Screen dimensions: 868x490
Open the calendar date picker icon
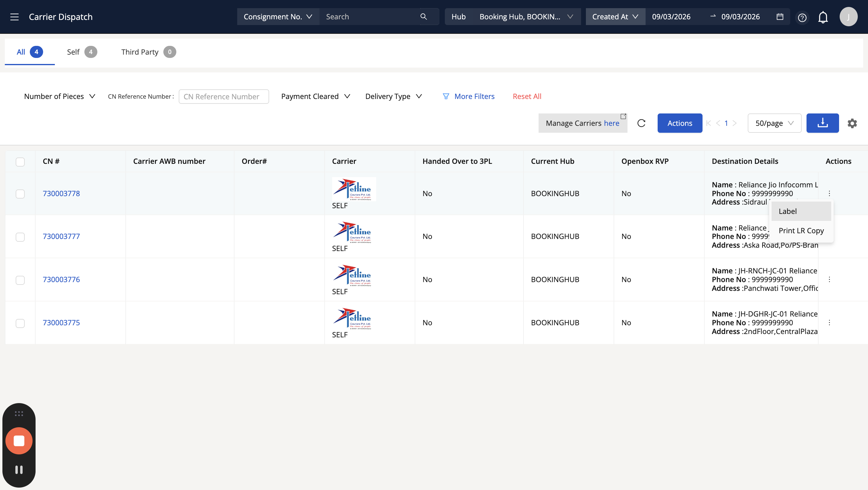(x=780, y=17)
